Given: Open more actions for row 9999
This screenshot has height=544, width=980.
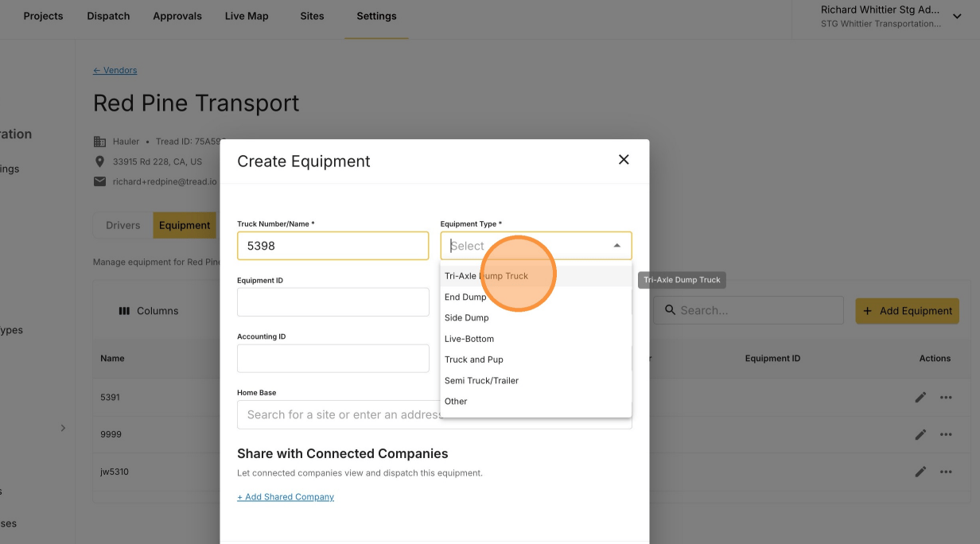Looking at the screenshot, I should click(x=946, y=434).
